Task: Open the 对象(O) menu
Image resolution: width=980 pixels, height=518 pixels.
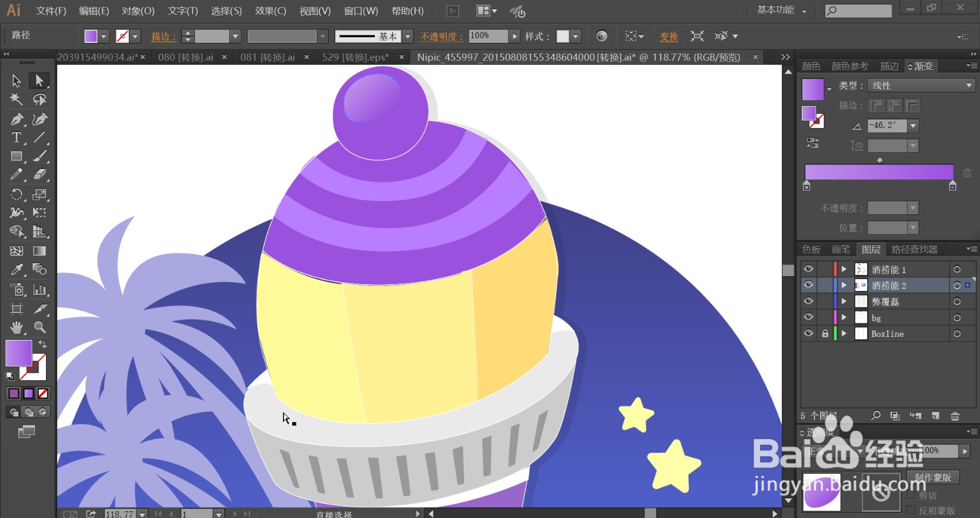Action: [138, 11]
